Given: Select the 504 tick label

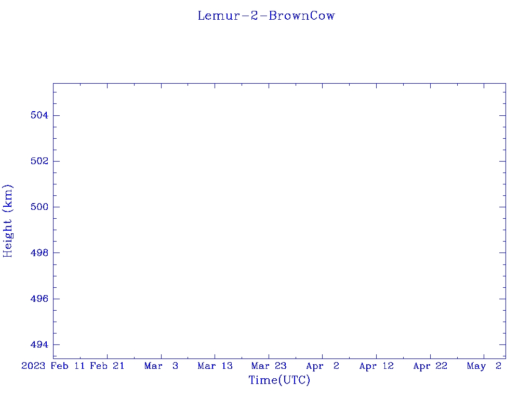Looking at the screenshot, I should (x=39, y=115).
